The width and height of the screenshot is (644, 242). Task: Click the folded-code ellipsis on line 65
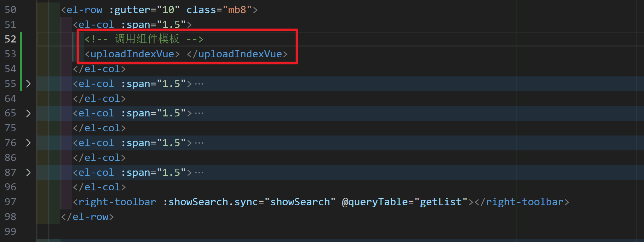[x=199, y=114]
